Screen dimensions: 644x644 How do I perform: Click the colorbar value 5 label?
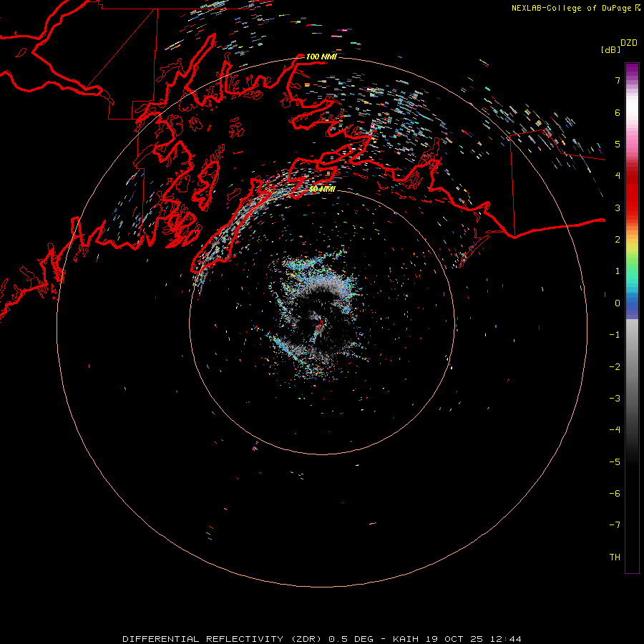pos(618,144)
